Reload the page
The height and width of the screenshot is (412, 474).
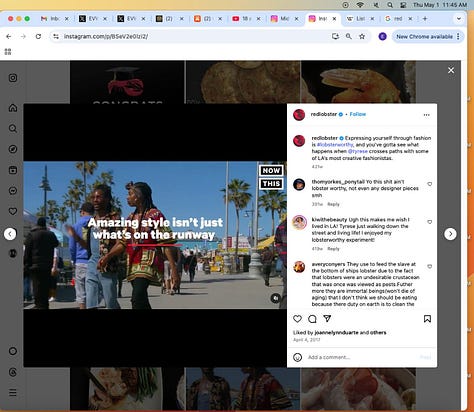38,36
